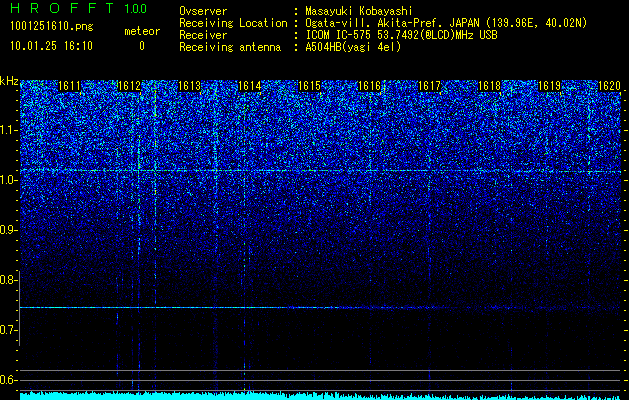Click the name Masayuki Kobayashi
Image resolution: width=629 pixels, height=400 pixels.
coord(359,11)
